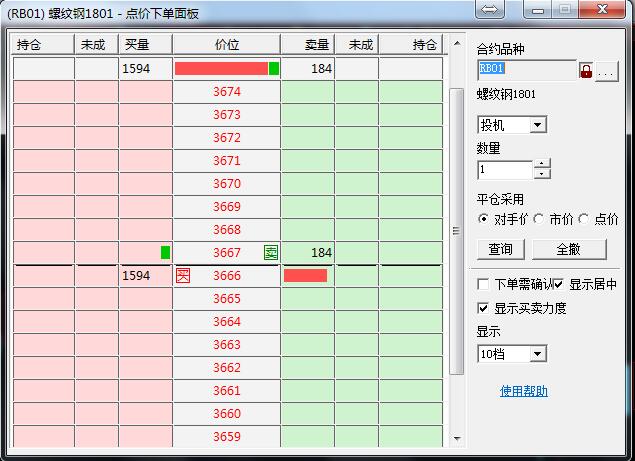The height and width of the screenshot is (461, 635).
Task: Click price level 3673
Action: pyautogui.click(x=227, y=115)
